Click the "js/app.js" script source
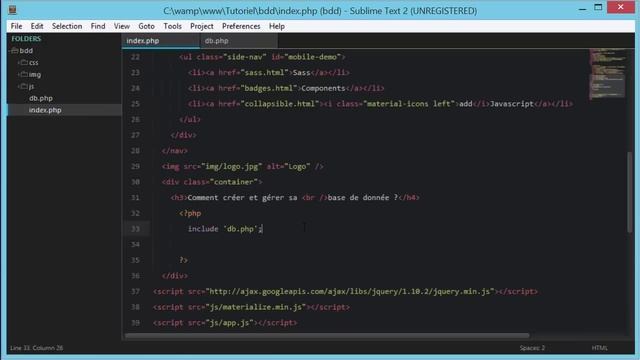This screenshot has width=640, height=360. click(x=229, y=322)
